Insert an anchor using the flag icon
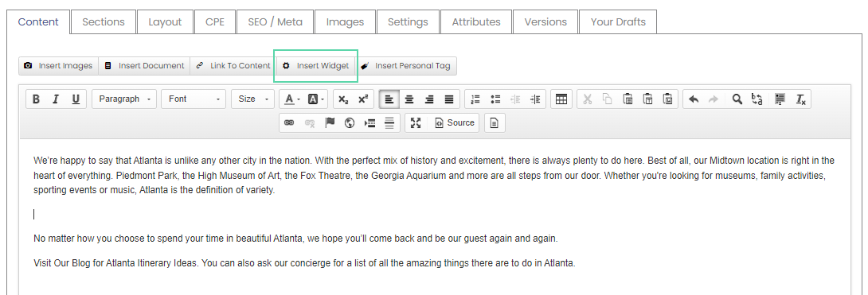Viewport: 868px width, 295px height. click(x=330, y=122)
